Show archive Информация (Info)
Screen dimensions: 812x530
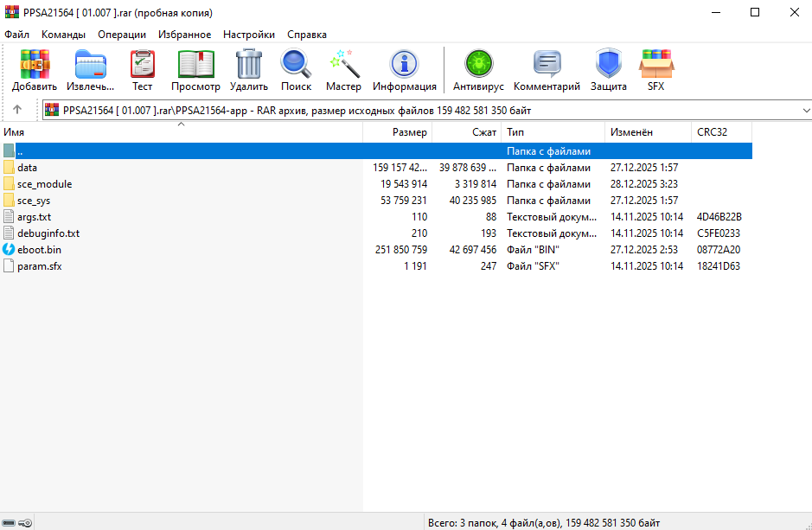tap(404, 70)
